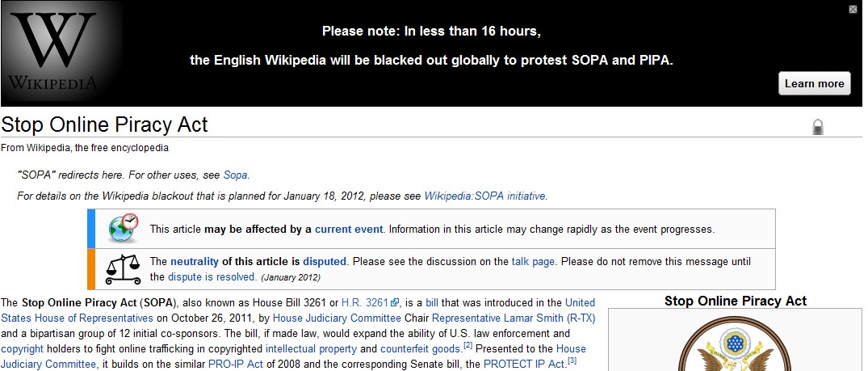The width and height of the screenshot is (868, 371).
Task: Open the talk page link
Action: point(533,261)
